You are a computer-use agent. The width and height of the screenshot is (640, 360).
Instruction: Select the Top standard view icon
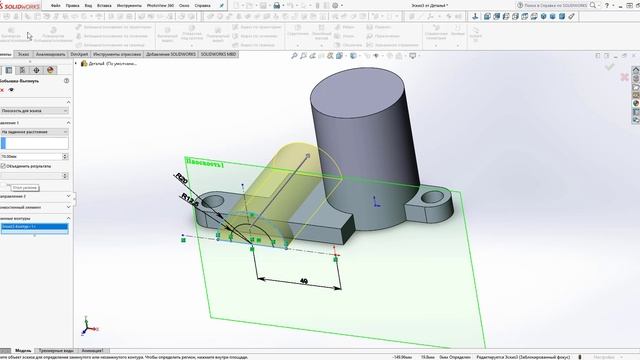525,16
